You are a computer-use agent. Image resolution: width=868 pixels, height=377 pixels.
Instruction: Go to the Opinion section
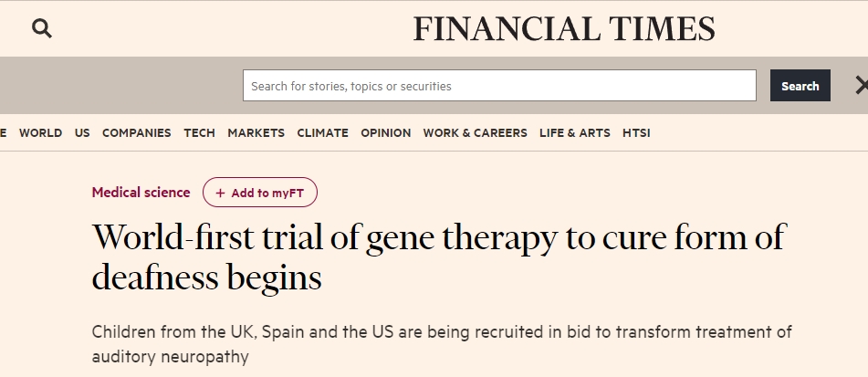[385, 132]
